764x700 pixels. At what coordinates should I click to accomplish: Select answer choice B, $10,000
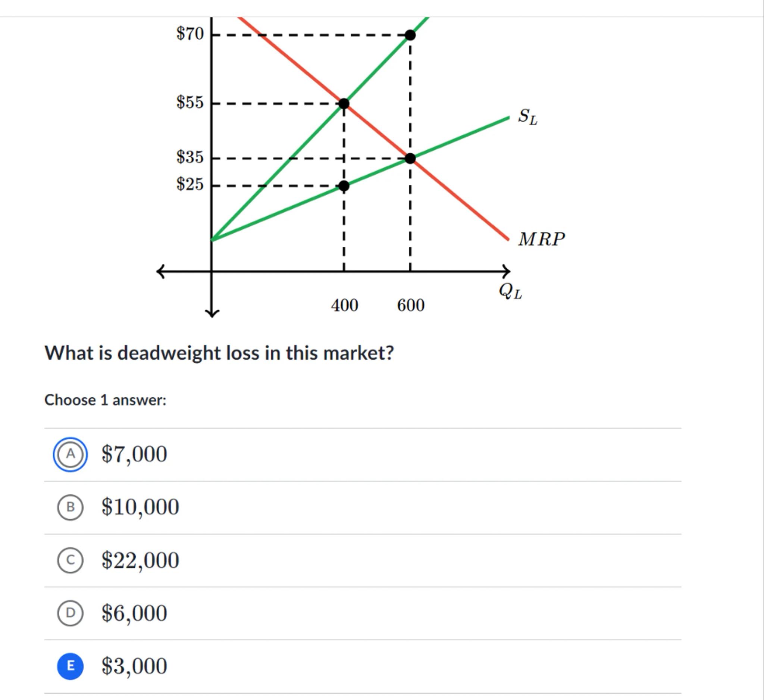coord(70,507)
